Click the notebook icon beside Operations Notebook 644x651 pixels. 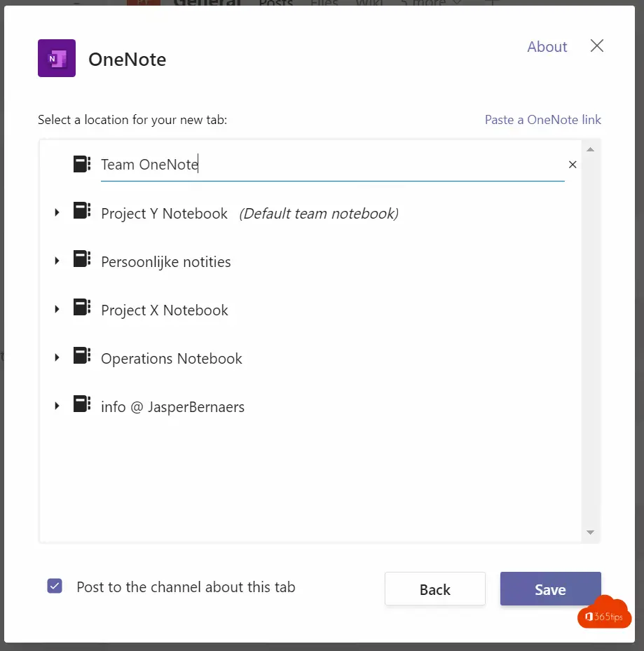(x=82, y=355)
